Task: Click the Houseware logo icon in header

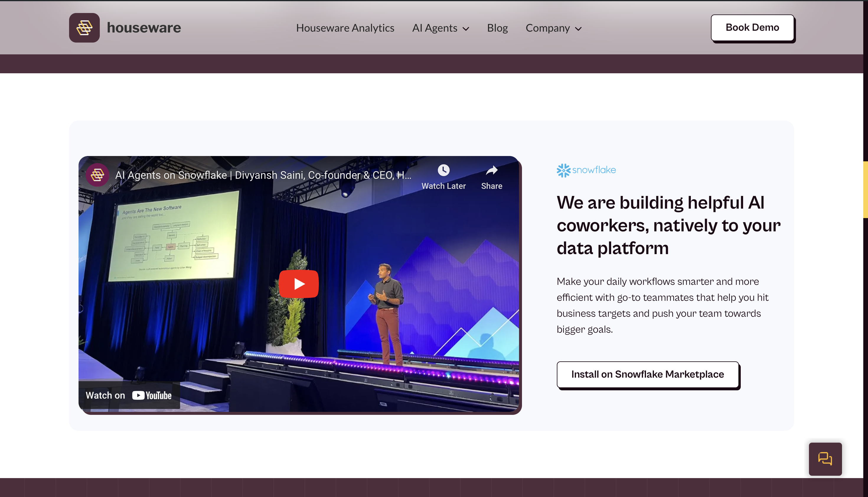Action: click(x=84, y=28)
